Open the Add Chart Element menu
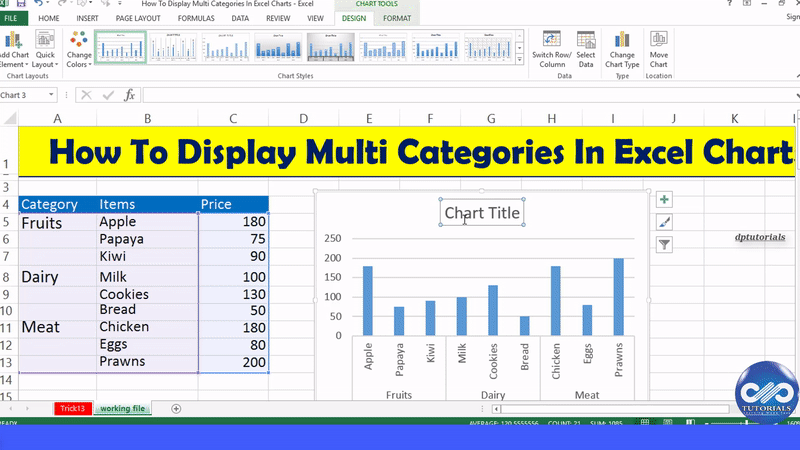800x450 pixels. pos(14,49)
